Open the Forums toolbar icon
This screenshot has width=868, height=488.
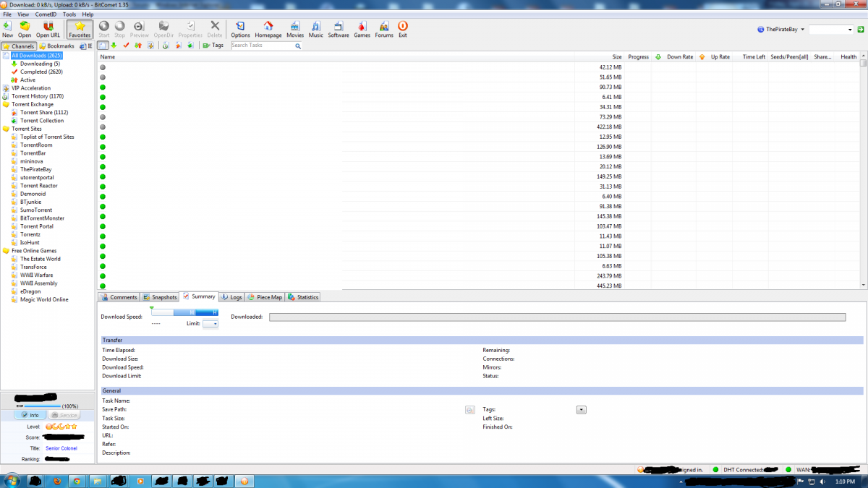pyautogui.click(x=384, y=26)
